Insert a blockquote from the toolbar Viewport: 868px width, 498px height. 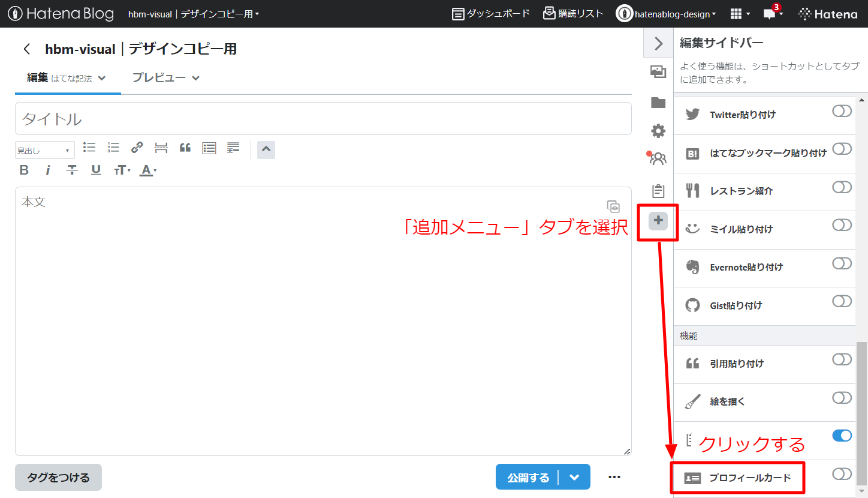click(x=185, y=147)
